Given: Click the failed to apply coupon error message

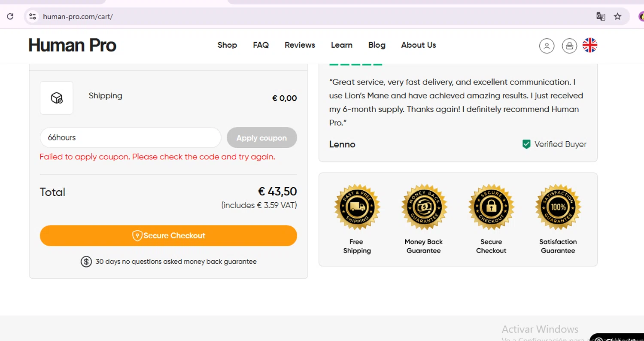Looking at the screenshot, I should (157, 157).
